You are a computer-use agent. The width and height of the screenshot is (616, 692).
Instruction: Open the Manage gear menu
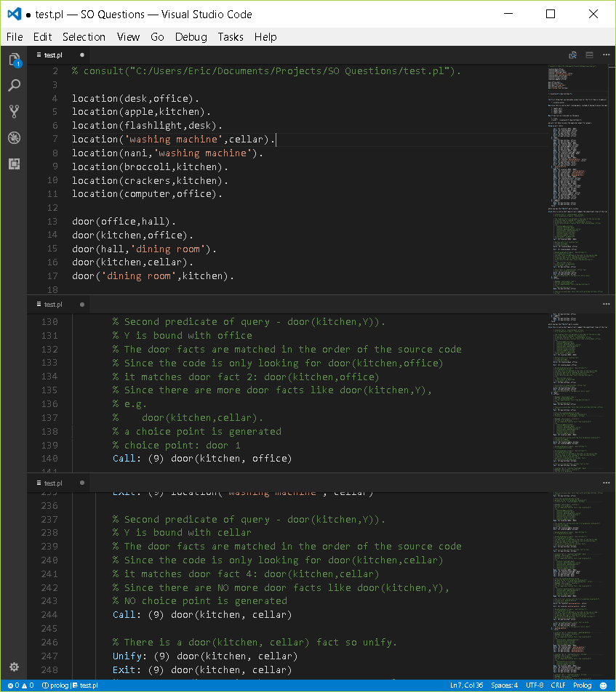(14, 667)
